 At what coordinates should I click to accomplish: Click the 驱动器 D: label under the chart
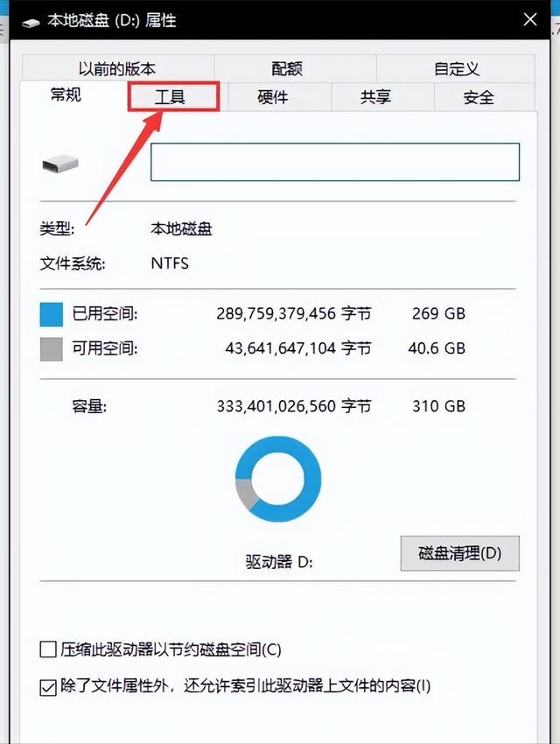[279, 562]
